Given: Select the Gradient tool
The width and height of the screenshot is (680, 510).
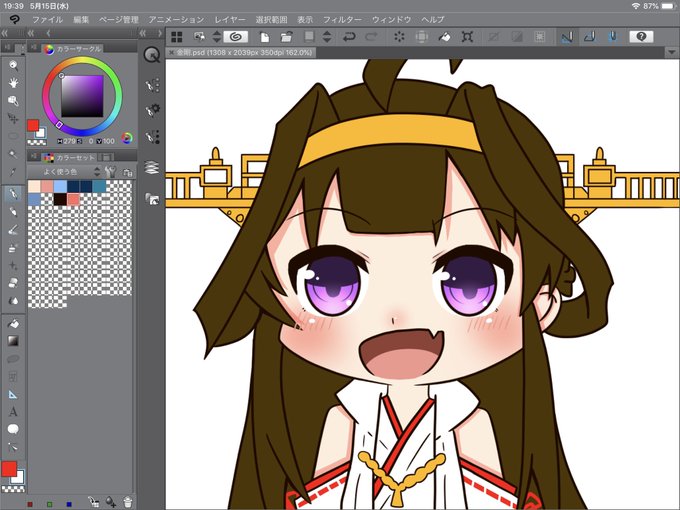Looking at the screenshot, I should click(x=13, y=341).
